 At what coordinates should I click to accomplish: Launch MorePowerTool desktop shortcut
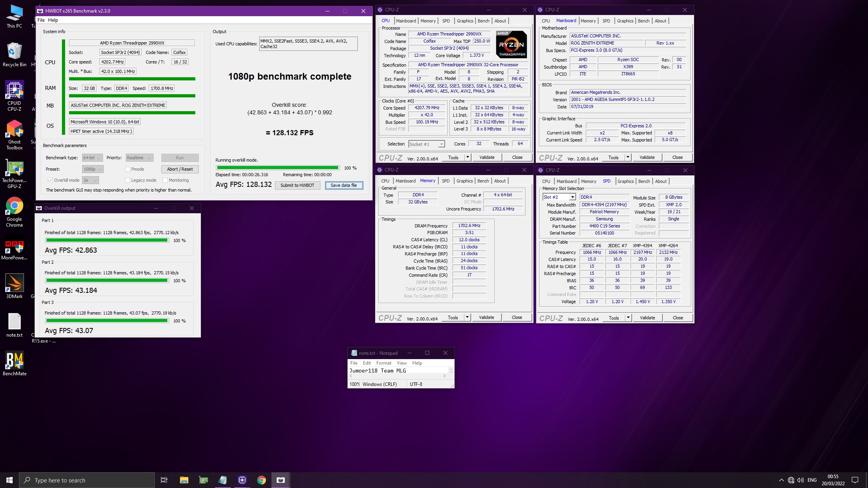[14, 250]
